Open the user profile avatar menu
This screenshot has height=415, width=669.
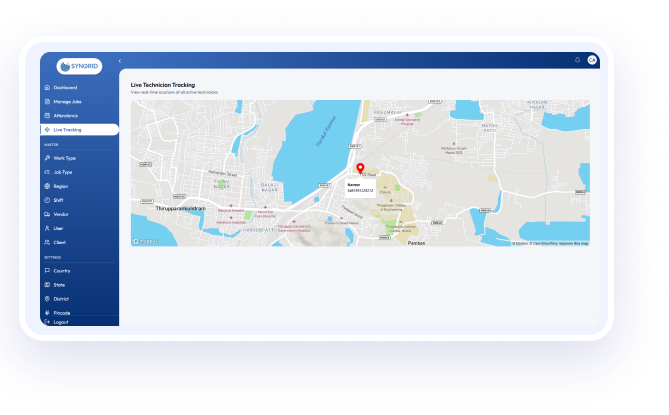[x=592, y=60]
